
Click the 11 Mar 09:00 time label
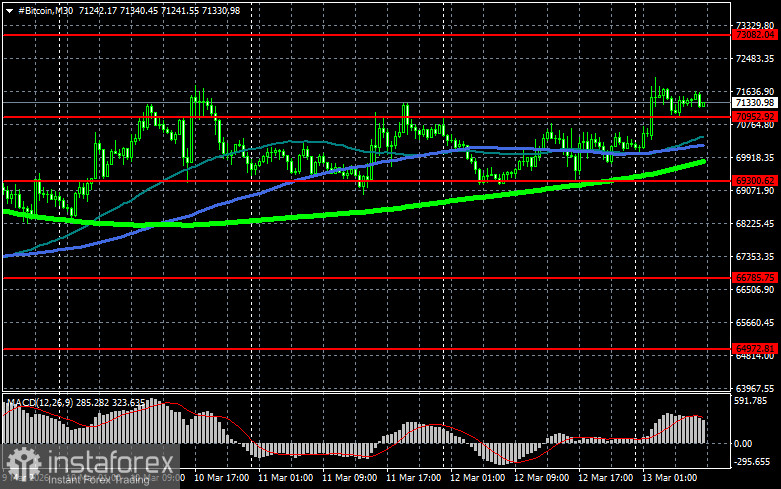pyautogui.click(x=349, y=478)
